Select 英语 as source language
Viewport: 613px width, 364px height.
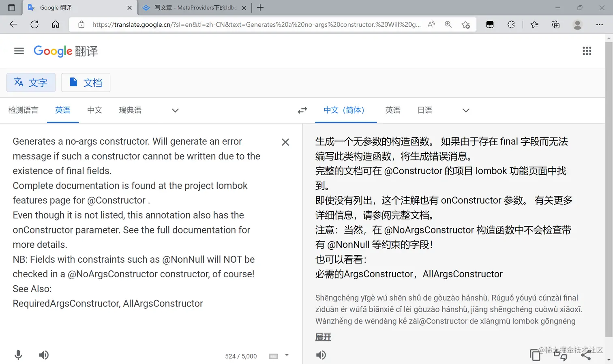[x=63, y=110]
